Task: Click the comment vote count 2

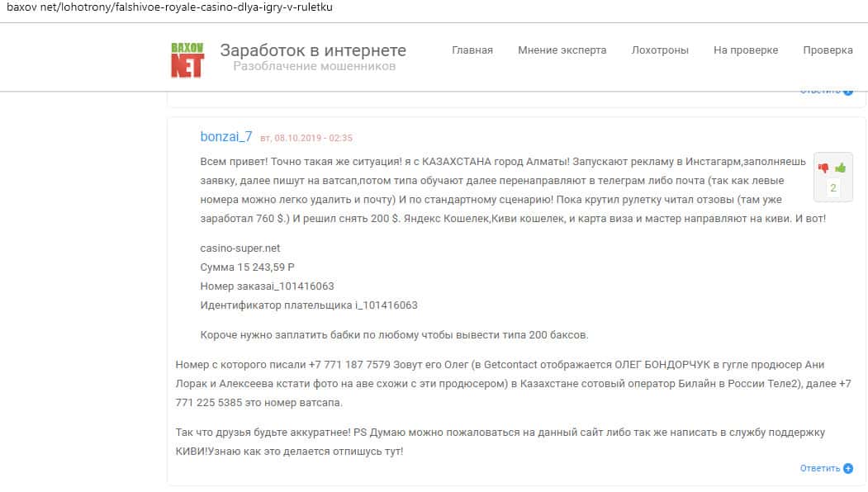Action: tap(832, 188)
